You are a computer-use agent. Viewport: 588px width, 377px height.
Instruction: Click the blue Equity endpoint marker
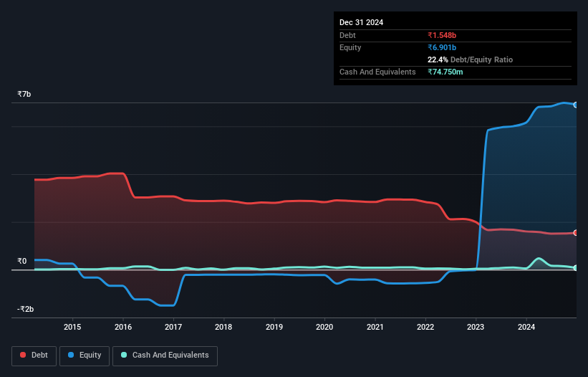[x=576, y=105]
